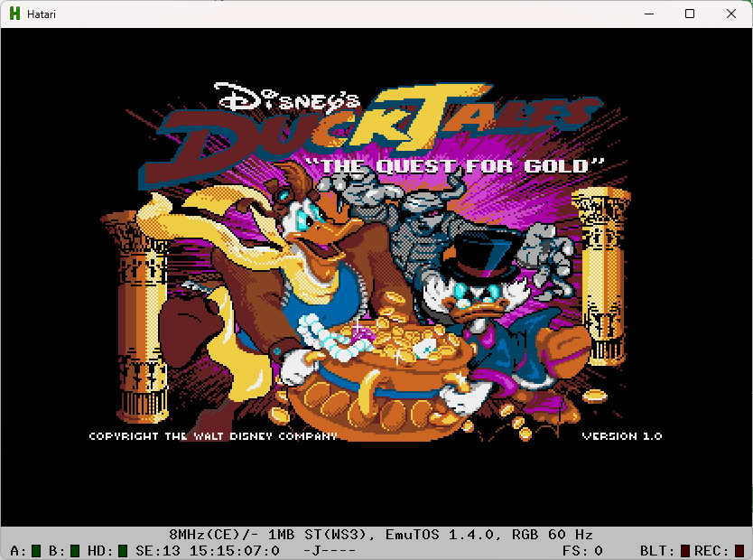
Task: Click 'THE QUEST FOR GOLD' subtitle
Action: click(x=455, y=166)
